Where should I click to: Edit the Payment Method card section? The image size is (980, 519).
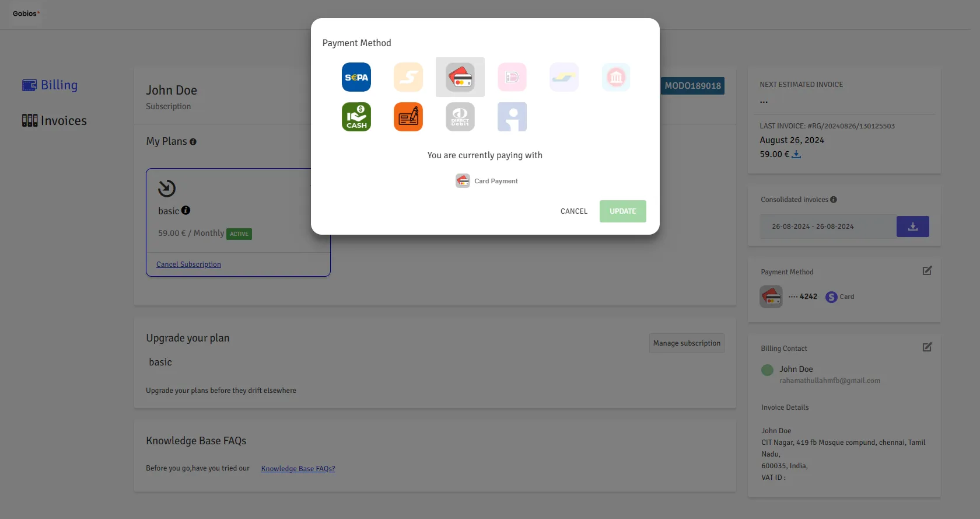[x=928, y=270]
